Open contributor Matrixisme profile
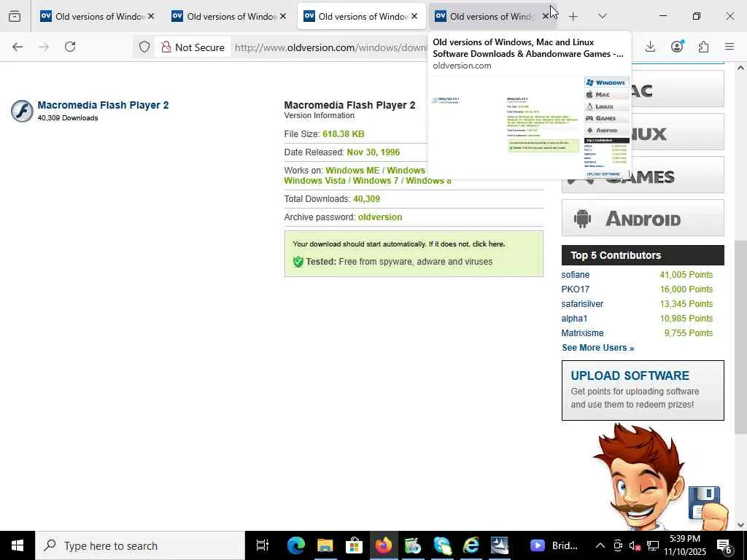The image size is (747, 560). pos(582,332)
